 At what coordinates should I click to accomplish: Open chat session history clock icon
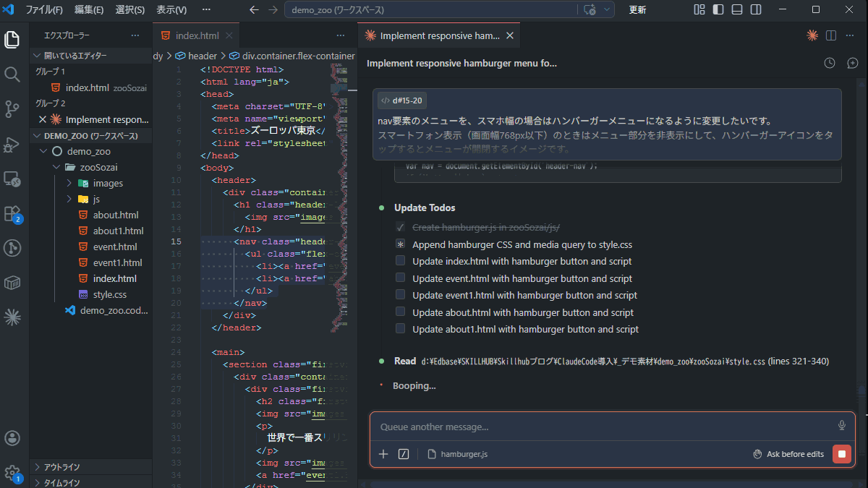830,64
